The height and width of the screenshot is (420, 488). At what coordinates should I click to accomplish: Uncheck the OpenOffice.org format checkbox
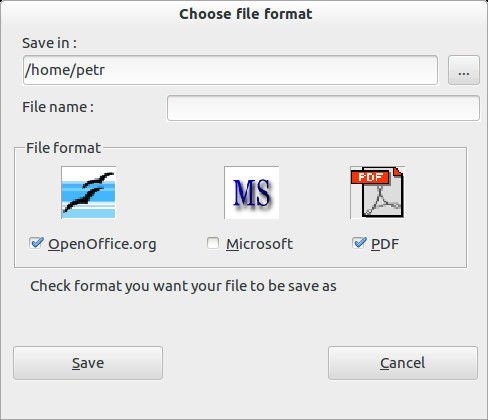tap(36, 243)
